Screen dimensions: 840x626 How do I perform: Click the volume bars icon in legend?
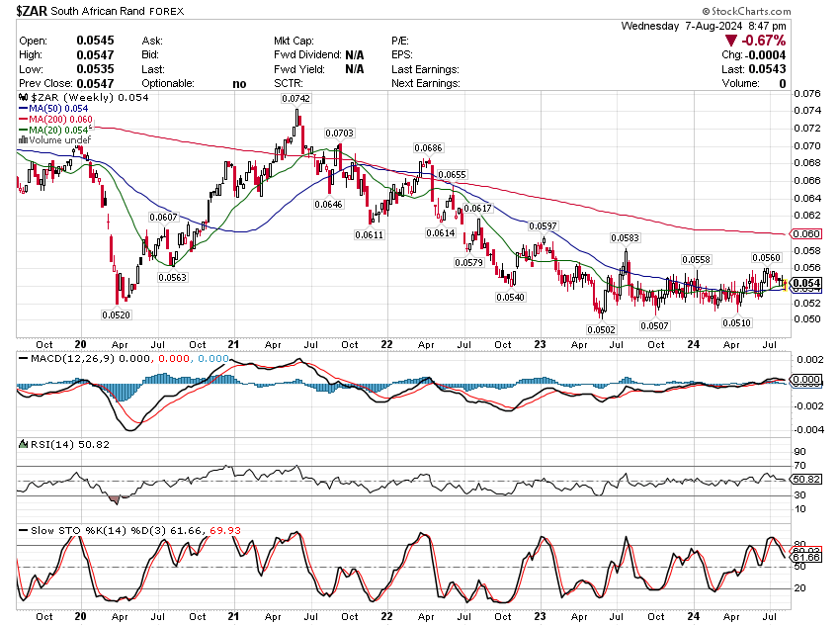22,140
